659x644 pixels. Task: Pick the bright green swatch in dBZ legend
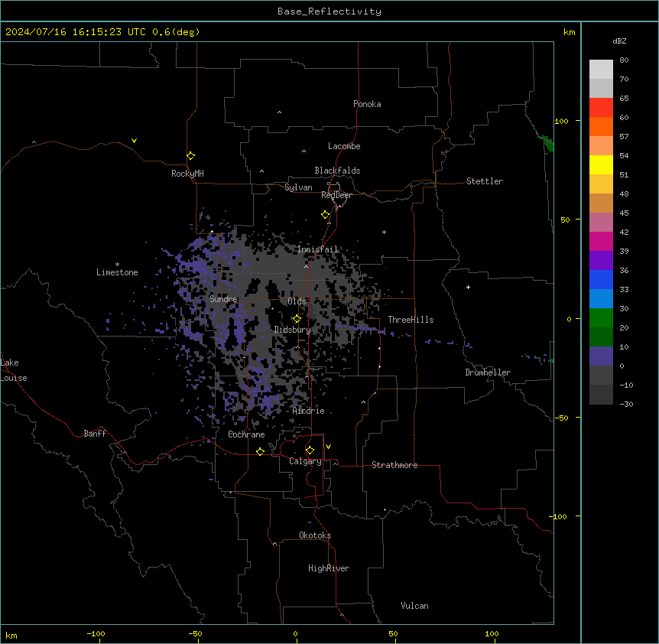click(x=601, y=318)
